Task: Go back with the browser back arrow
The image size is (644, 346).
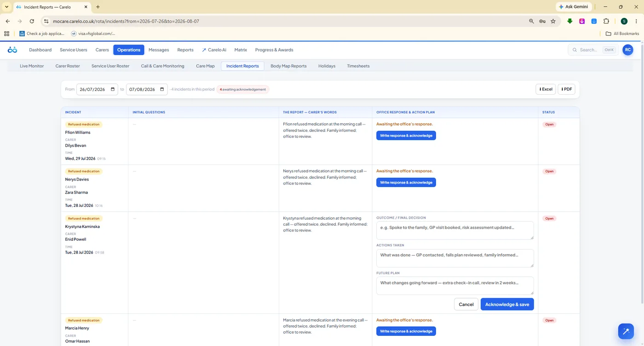Action: [x=8, y=21]
